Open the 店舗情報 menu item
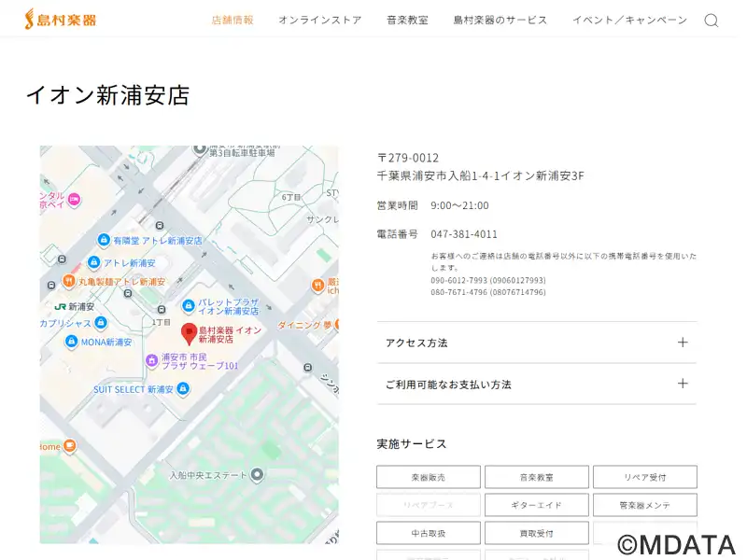This screenshot has width=747, height=560. pyautogui.click(x=233, y=20)
